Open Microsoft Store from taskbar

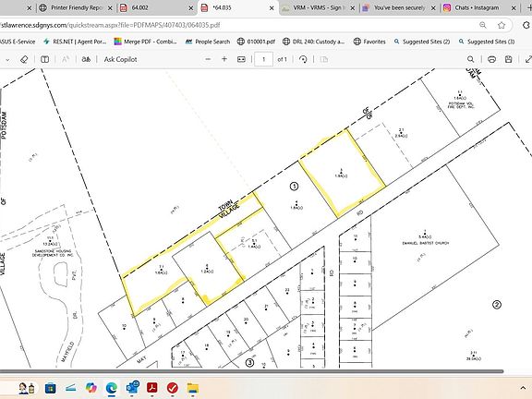50,388
